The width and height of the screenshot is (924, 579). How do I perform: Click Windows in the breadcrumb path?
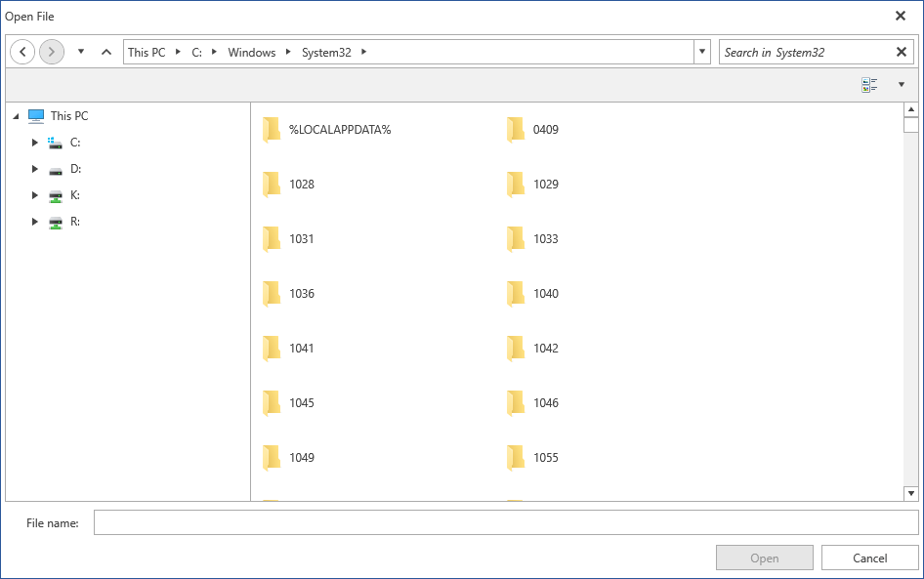[x=250, y=52]
